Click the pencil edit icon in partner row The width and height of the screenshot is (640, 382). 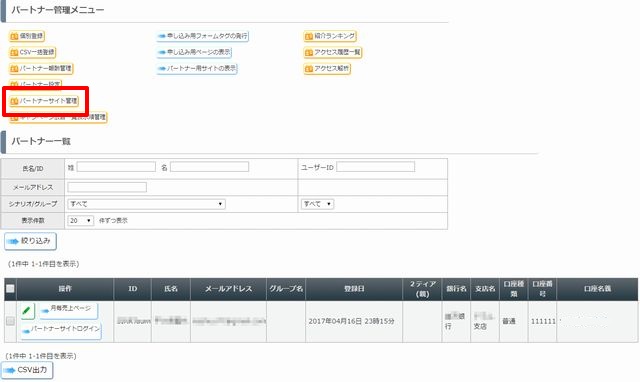tap(28, 311)
